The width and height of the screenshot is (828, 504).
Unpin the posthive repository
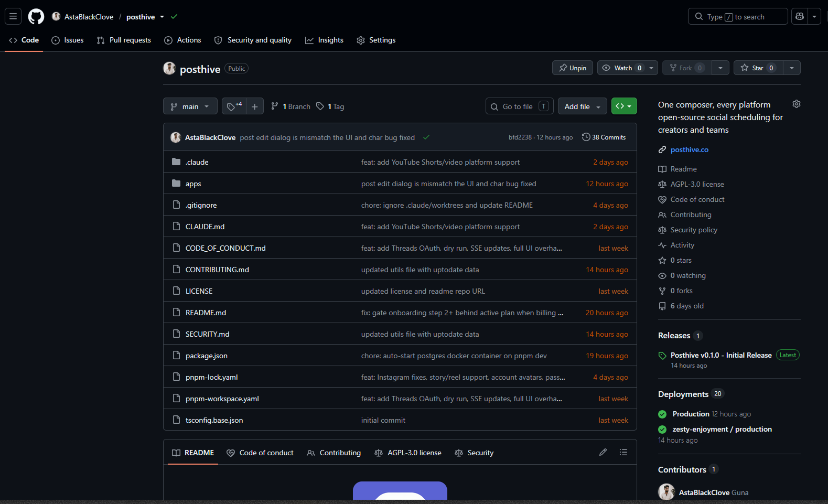(x=573, y=68)
